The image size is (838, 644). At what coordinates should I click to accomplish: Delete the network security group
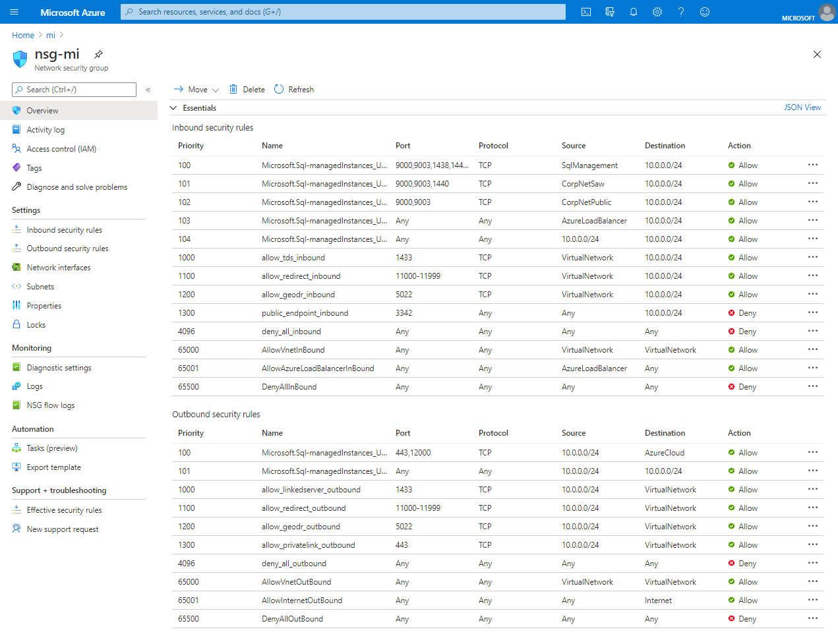click(247, 89)
